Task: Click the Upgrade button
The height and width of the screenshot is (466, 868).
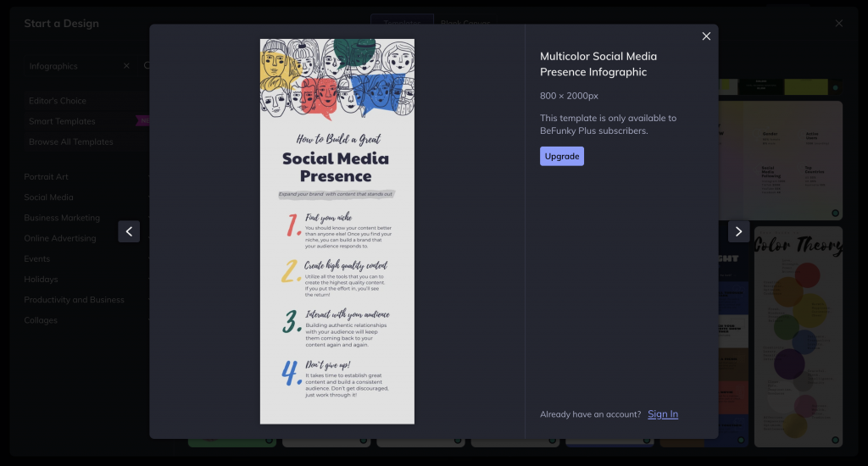Action: (x=561, y=156)
